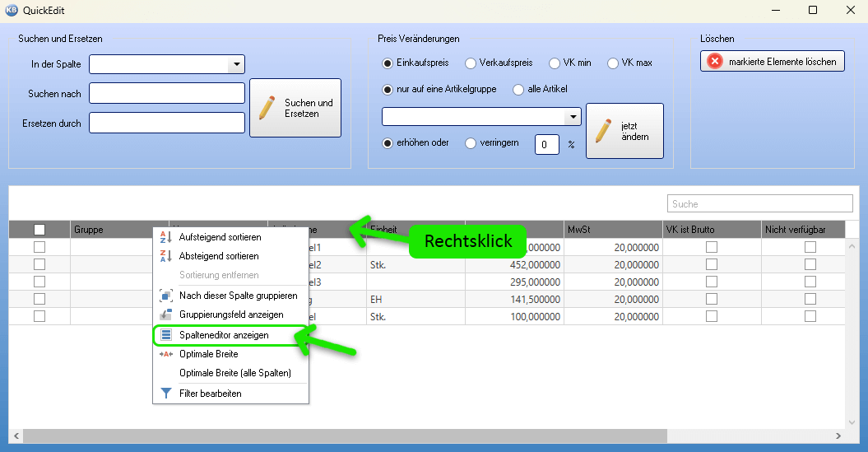Expand the Artikelgruppe combo box
Viewport: 868px width, 452px height.
pos(573,117)
